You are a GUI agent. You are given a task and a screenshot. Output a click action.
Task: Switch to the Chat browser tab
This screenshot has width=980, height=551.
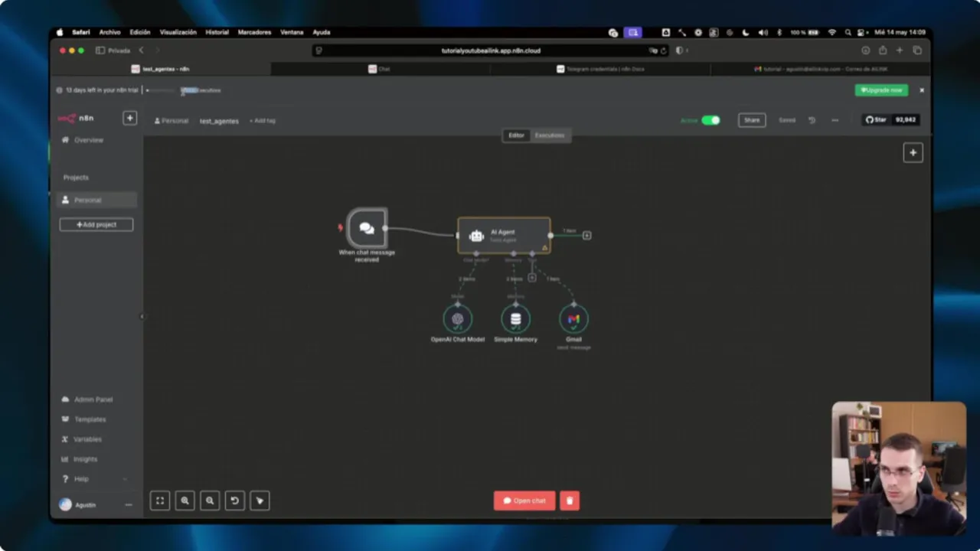381,69
